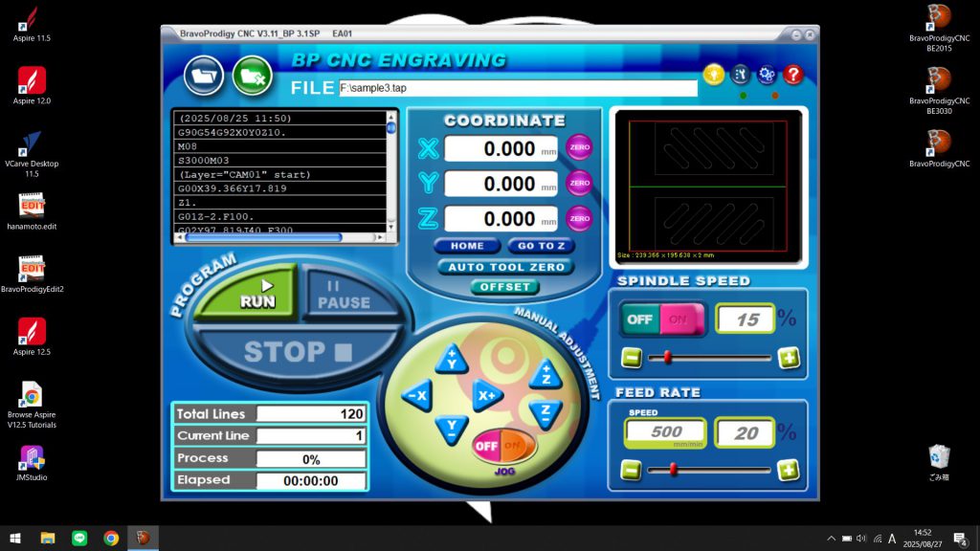Click the spindle speed slider handle
Screen dimensions: 980x551
(667, 358)
